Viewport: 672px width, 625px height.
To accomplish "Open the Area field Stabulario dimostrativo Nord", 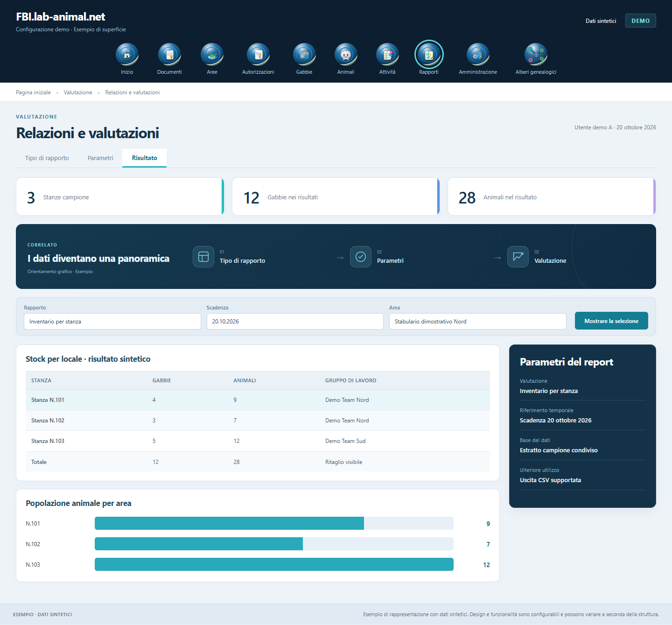I will point(478,321).
